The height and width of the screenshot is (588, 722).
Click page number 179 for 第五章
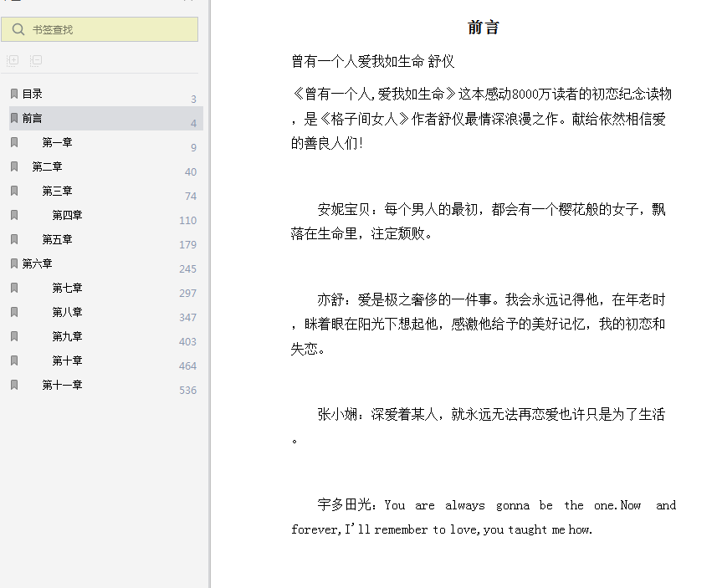click(x=188, y=245)
